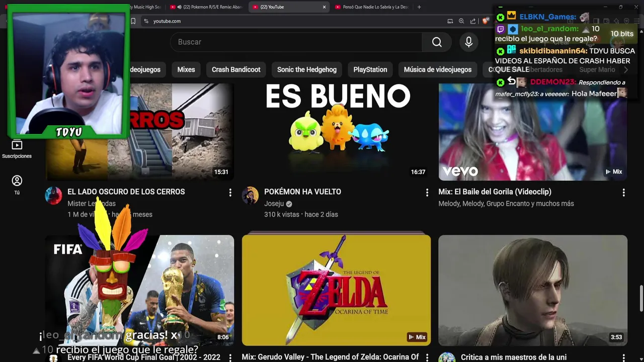The height and width of the screenshot is (362, 644).
Task: Play the vevo Baile del Gorila thumbnail
Action: click(x=533, y=132)
